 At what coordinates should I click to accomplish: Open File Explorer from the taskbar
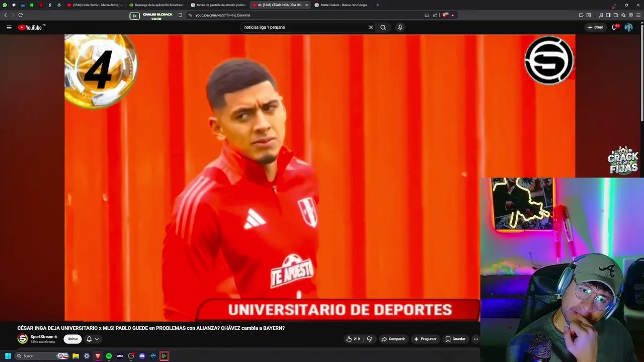[75, 356]
